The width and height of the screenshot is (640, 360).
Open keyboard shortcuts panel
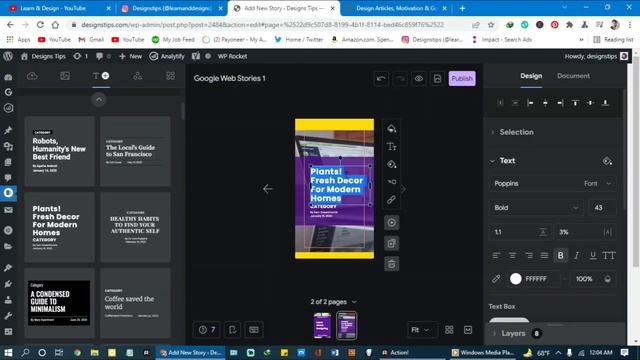(x=254, y=330)
